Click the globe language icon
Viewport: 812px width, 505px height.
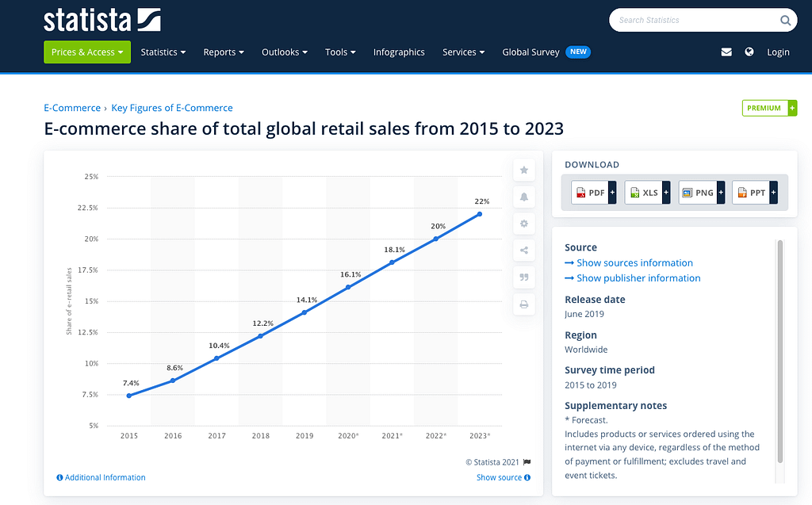tap(749, 52)
